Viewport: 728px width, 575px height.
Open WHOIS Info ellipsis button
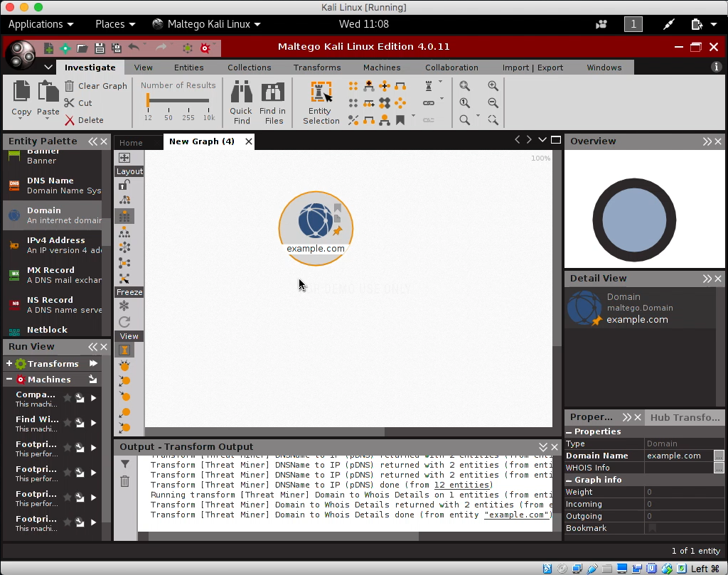(x=719, y=468)
